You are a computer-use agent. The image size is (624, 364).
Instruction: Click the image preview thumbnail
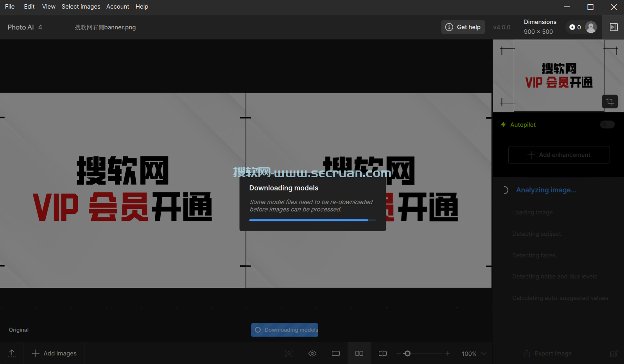click(x=559, y=75)
